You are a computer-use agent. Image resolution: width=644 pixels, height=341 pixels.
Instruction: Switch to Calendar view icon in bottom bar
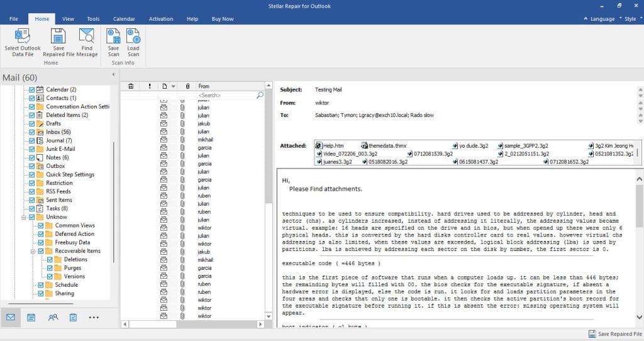(31, 317)
